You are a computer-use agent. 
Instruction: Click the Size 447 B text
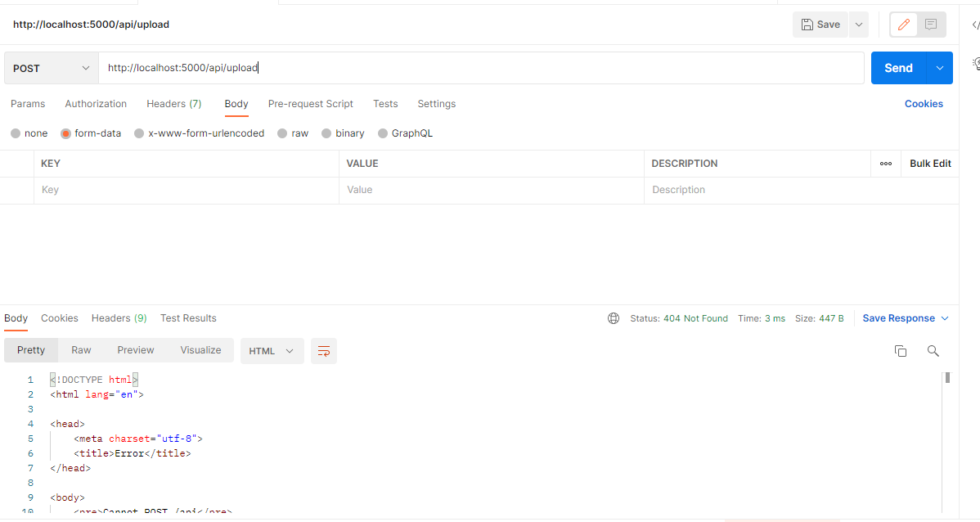point(820,318)
